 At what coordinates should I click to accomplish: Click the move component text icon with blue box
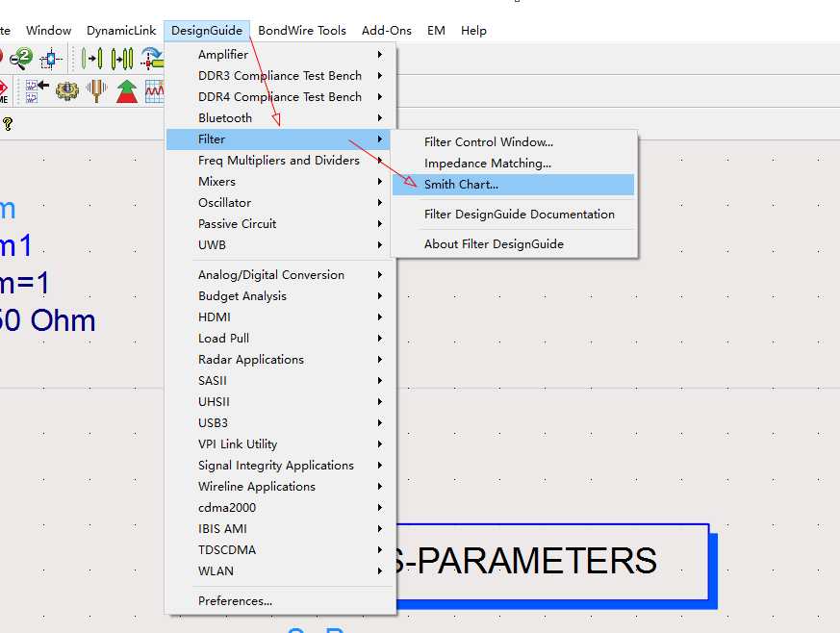click(x=51, y=59)
